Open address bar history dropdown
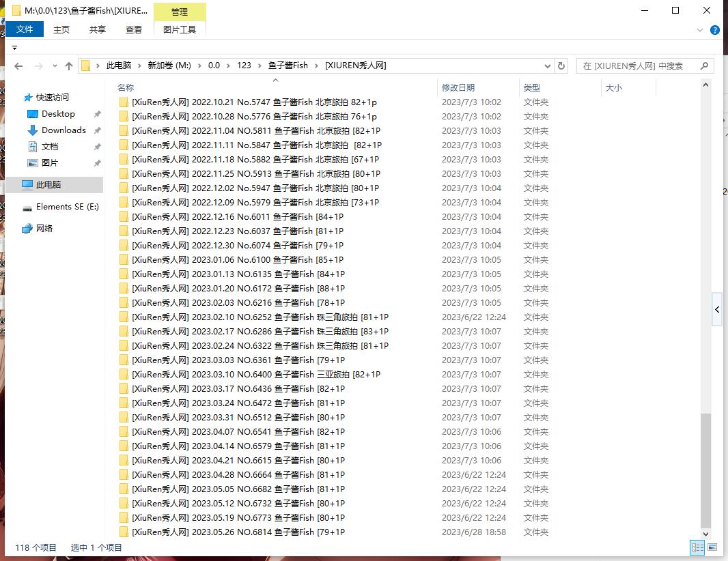This screenshot has width=728, height=561. coord(548,66)
